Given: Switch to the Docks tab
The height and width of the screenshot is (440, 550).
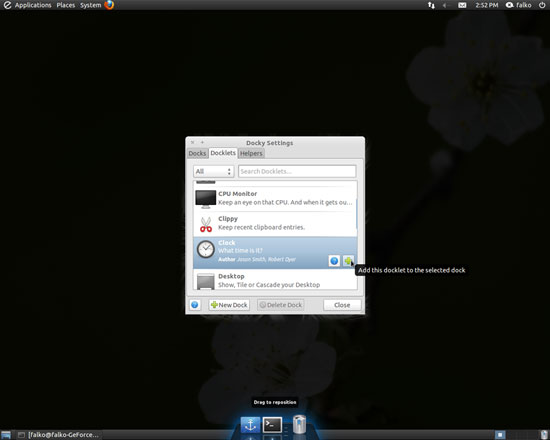Looking at the screenshot, I should click(197, 153).
